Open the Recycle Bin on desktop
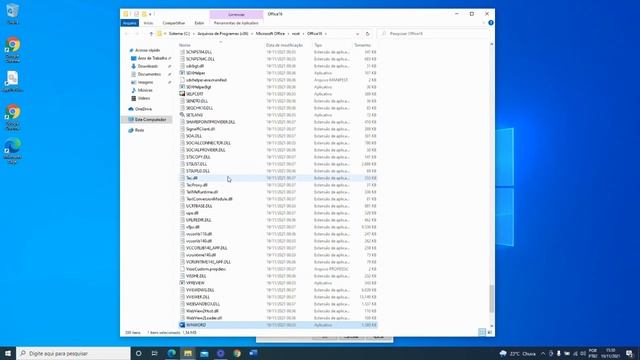The width and height of the screenshot is (640, 360). tap(13, 14)
